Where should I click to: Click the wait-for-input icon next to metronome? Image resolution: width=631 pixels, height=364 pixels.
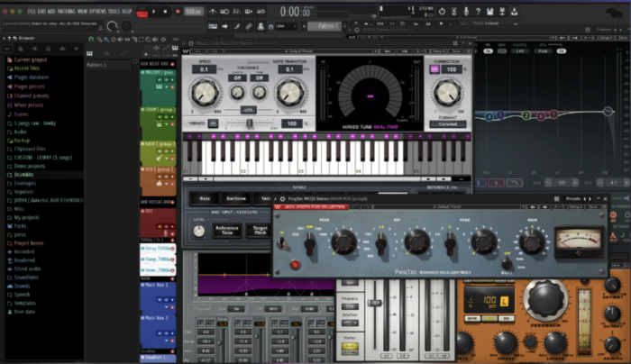click(224, 12)
